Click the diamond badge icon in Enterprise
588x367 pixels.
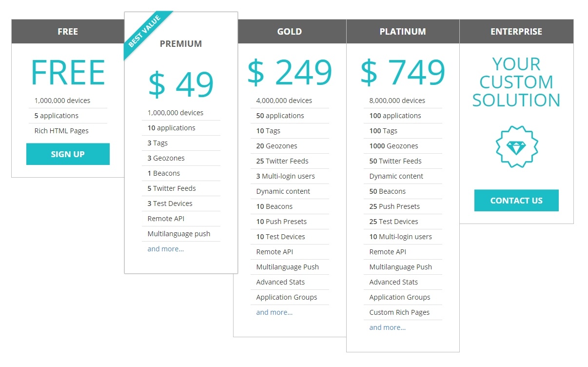[516, 146]
